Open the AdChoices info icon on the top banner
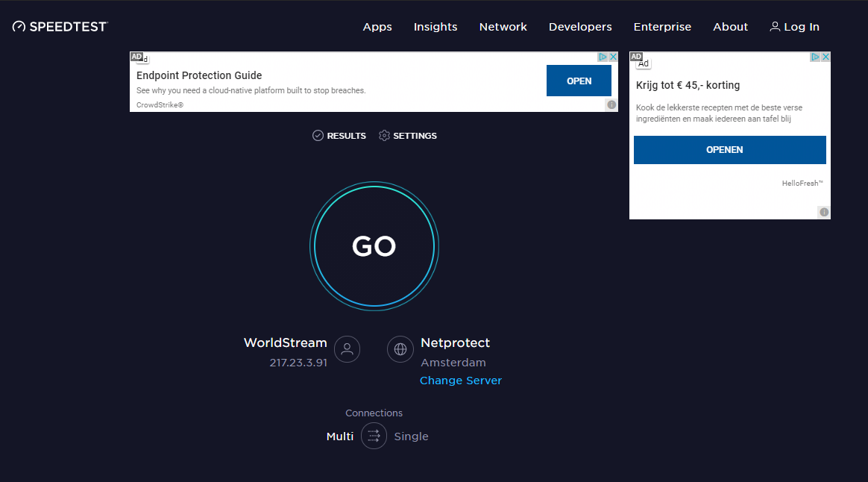Screen dimensions: 868x482 coord(611,105)
